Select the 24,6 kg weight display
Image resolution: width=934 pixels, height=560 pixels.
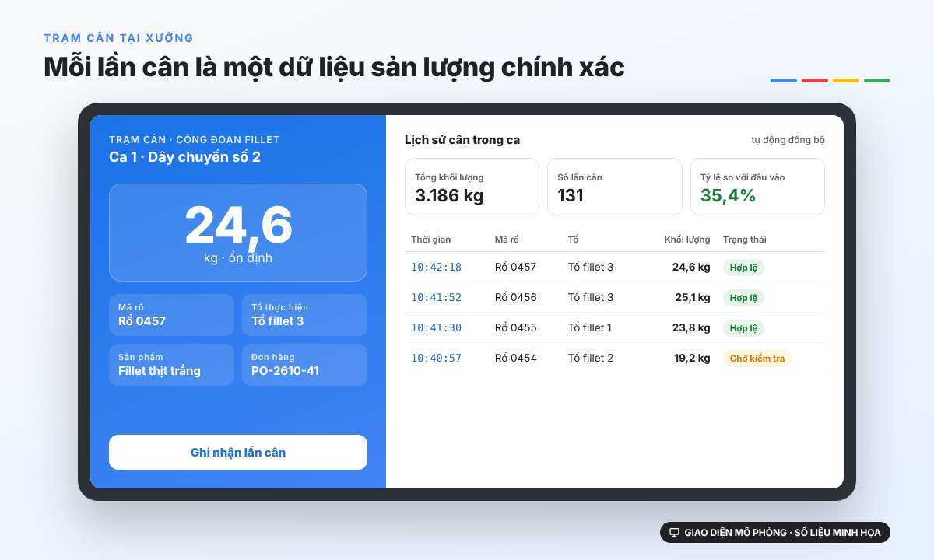pyautogui.click(x=238, y=233)
